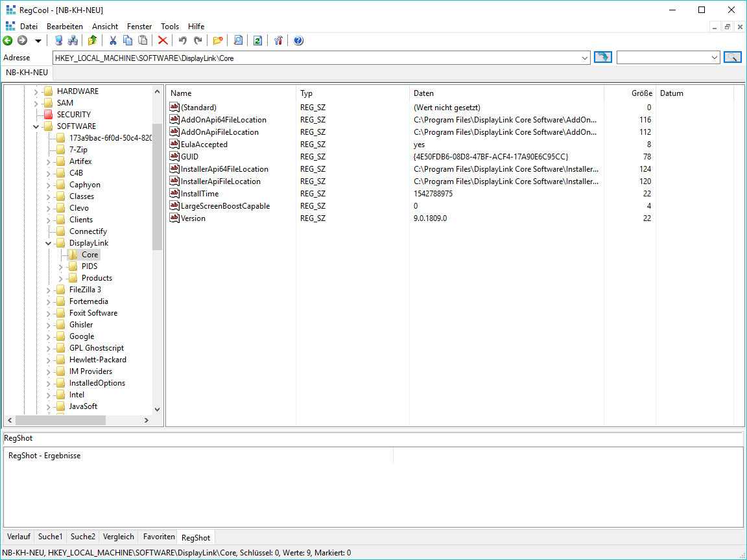Screen dimensions: 747x560
Task: Switch to the Favoriten tab
Action: tap(159, 537)
